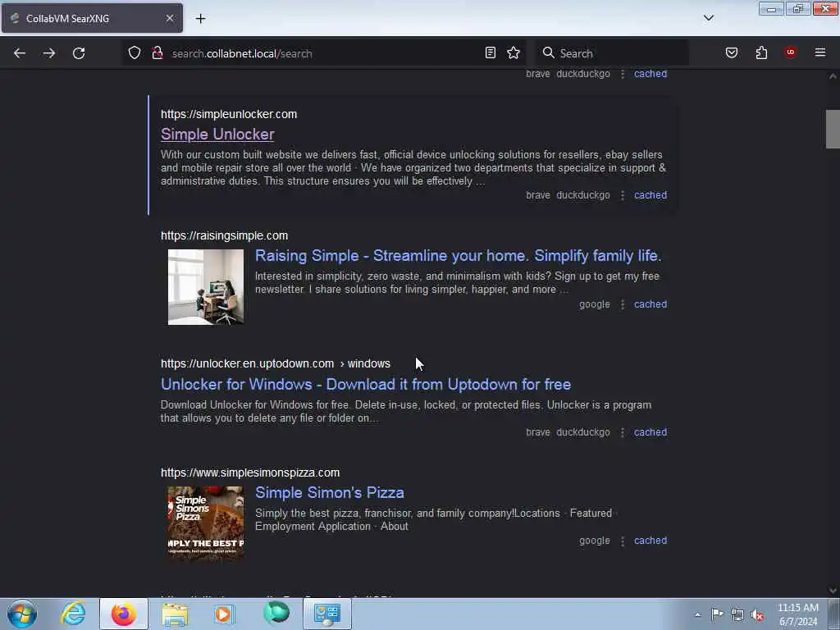Viewport: 840px width, 630px height.
Task: Open a new tab with plus button
Action: (200, 19)
